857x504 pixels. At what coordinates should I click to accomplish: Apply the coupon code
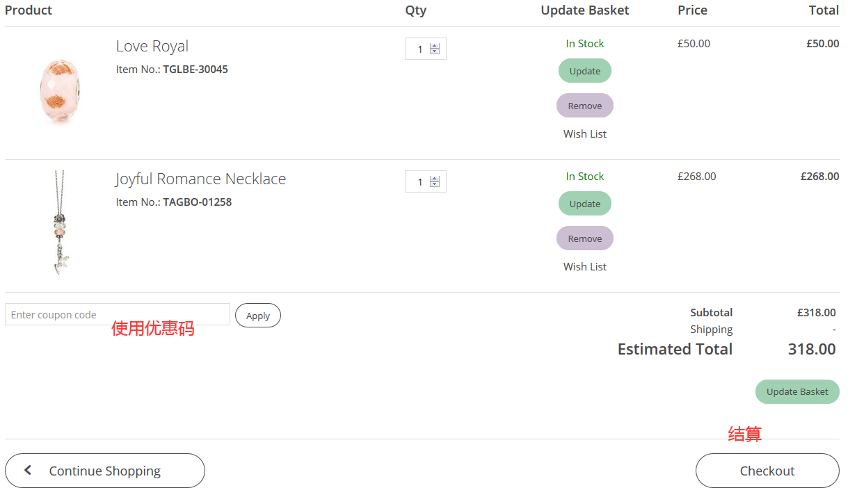tap(257, 316)
